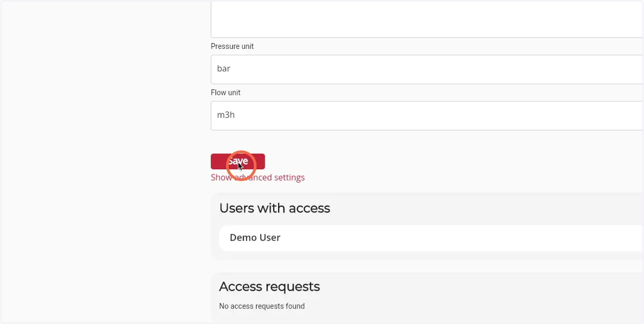
Task: Click the Flow unit label
Action: (x=225, y=93)
